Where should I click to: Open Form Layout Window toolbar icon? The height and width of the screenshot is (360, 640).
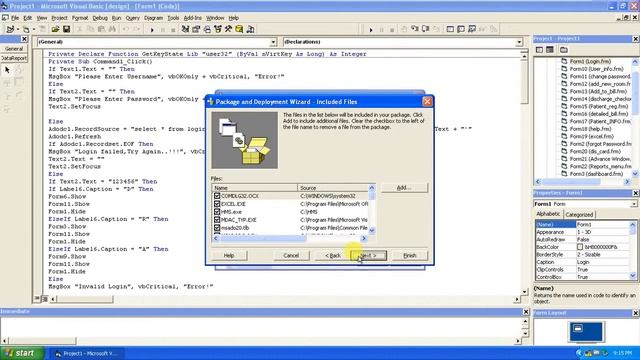tap(207, 29)
